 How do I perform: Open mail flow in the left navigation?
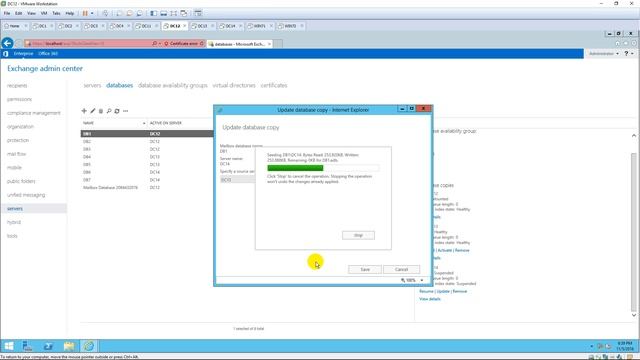pyautogui.click(x=16, y=154)
